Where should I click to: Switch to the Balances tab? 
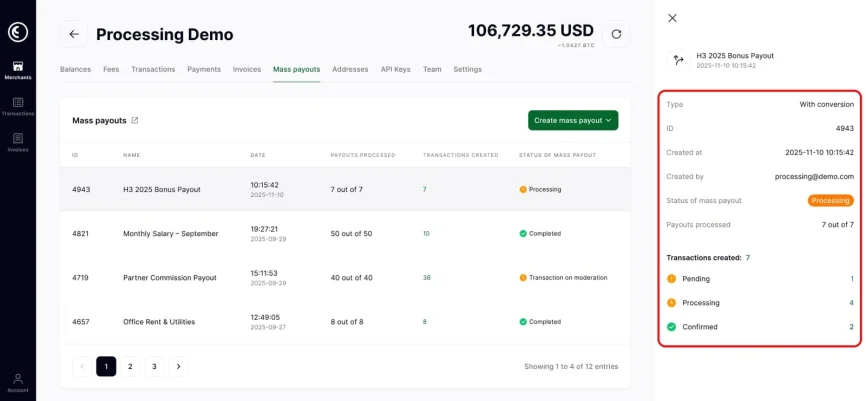75,69
